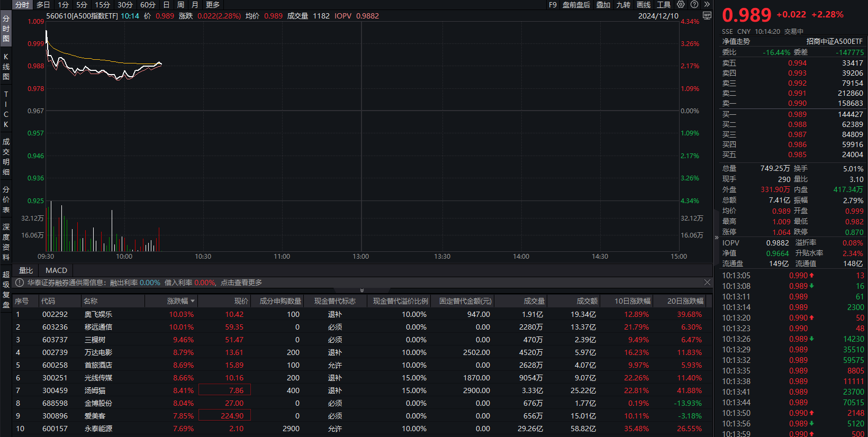Click 点击查看更多 link
The image size is (868, 437).
pos(241,283)
